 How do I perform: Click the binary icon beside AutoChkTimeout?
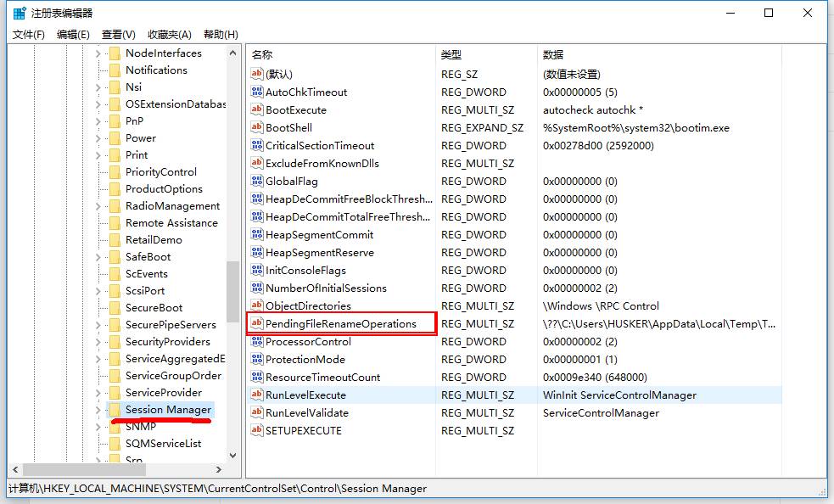[258, 92]
